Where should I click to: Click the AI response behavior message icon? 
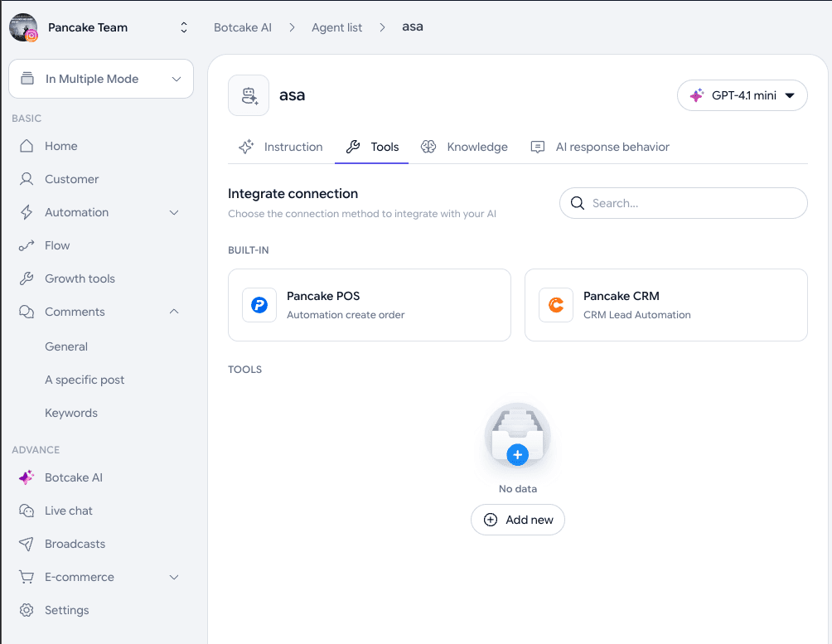tap(538, 147)
